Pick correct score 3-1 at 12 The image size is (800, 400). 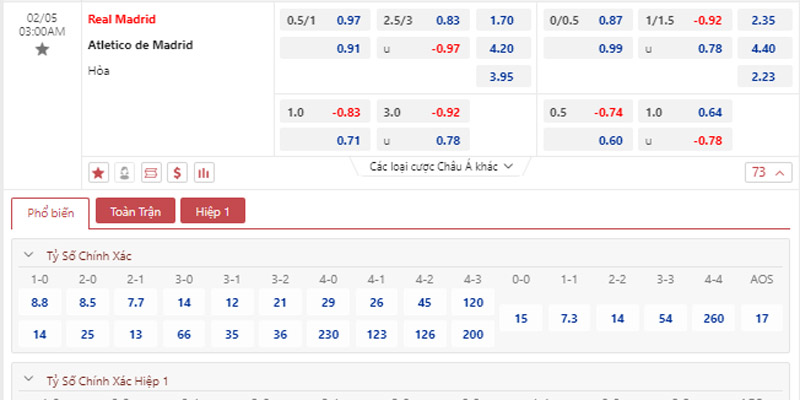click(x=232, y=303)
